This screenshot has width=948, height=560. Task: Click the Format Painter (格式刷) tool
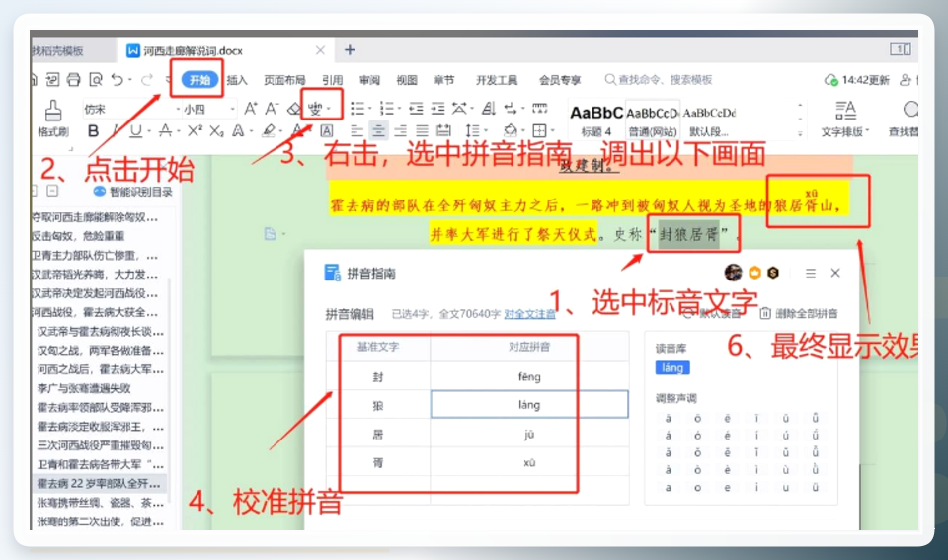[x=53, y=119]
